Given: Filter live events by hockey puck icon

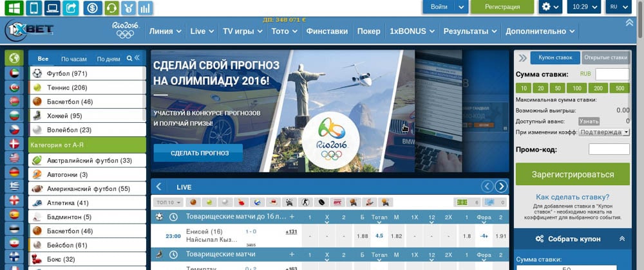Looking at the screenshot, I should (x=321, y=202).
